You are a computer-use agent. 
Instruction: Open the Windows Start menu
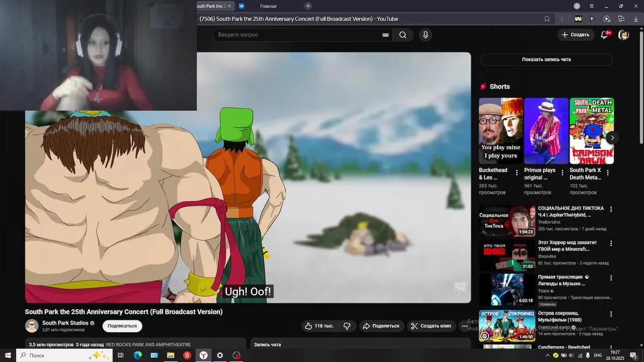point(8,355)
